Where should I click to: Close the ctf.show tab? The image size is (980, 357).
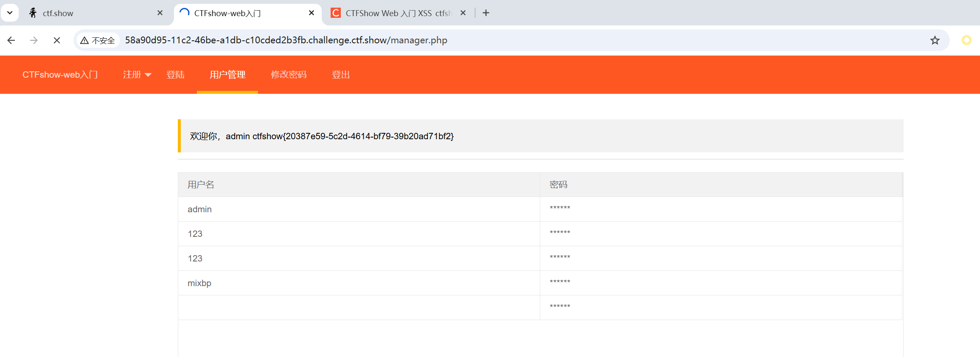click(x=160, y=13)
